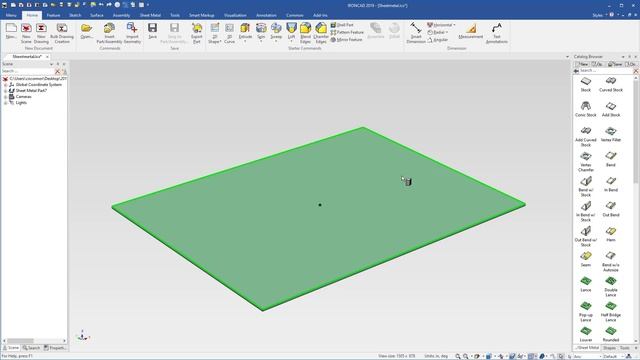Switch to the Properties tab at bottom

coord(55,348)
